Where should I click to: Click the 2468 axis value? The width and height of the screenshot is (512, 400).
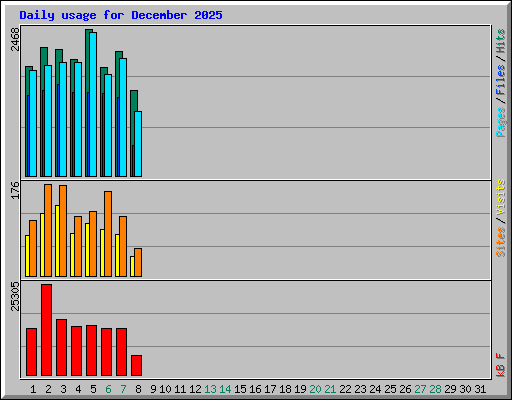[15, 39]
